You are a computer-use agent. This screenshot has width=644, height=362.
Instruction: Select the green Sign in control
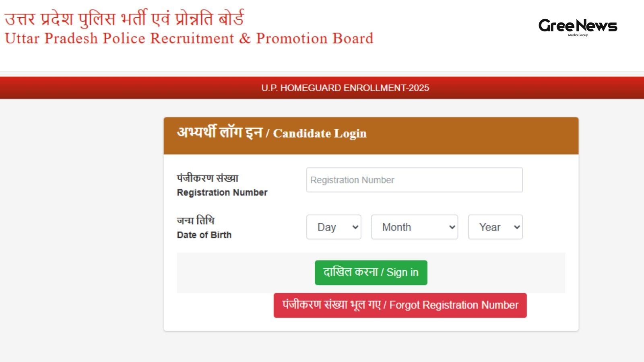(370, 272)
